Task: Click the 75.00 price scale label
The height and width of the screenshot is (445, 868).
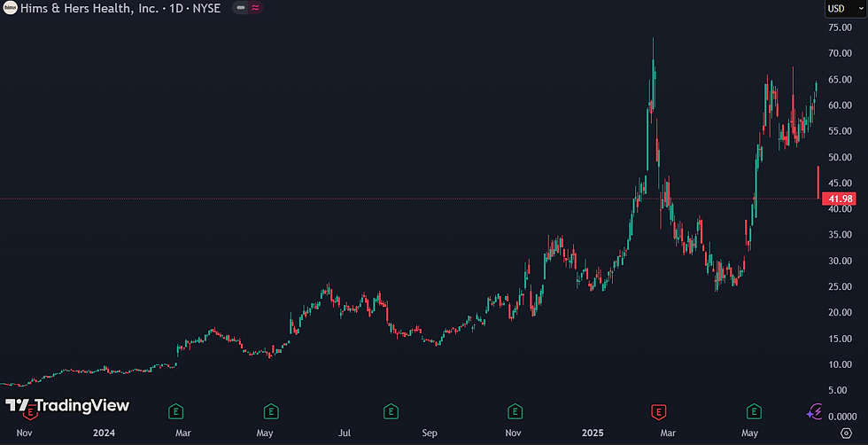Action: (840, 27)
